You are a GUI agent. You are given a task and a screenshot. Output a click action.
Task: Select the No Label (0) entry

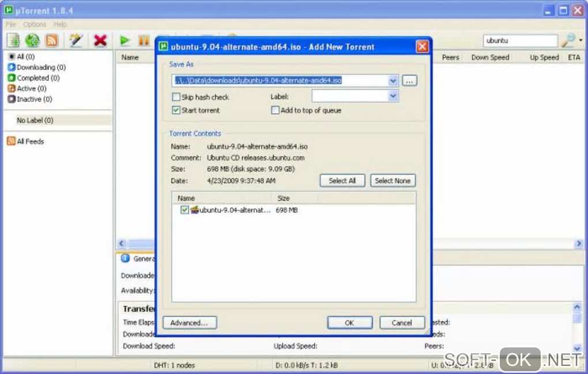pyautogui.click(x=35, y=120)
